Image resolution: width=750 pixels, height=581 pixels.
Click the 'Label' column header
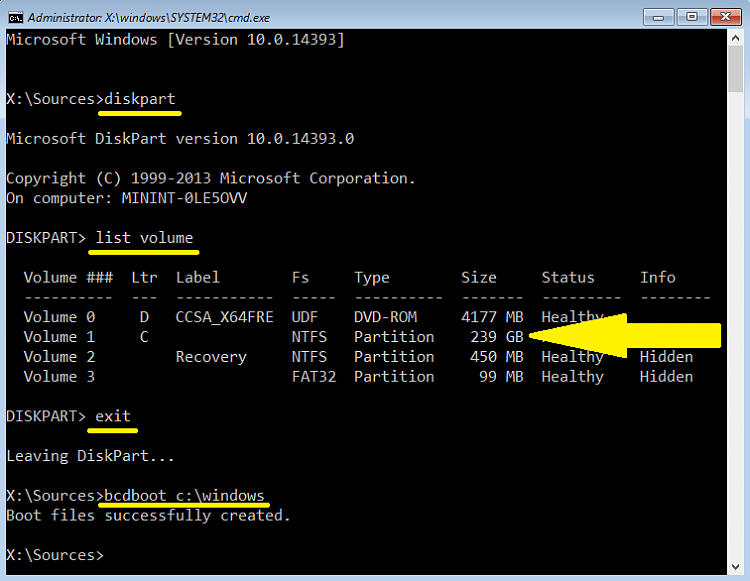(x=198, y=277)
